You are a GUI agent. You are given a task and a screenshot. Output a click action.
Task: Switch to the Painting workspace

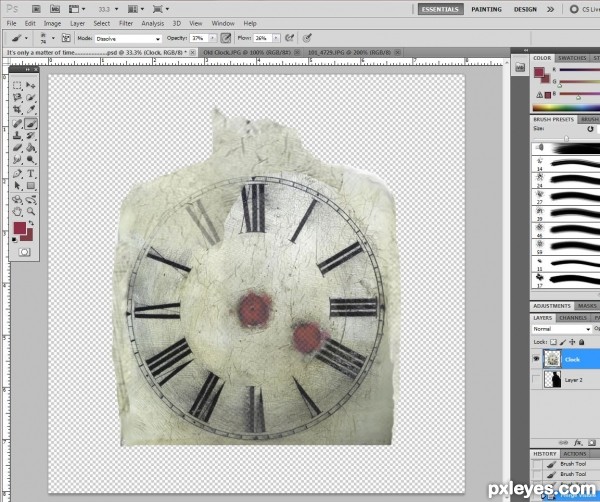click(x=486, y=9)
